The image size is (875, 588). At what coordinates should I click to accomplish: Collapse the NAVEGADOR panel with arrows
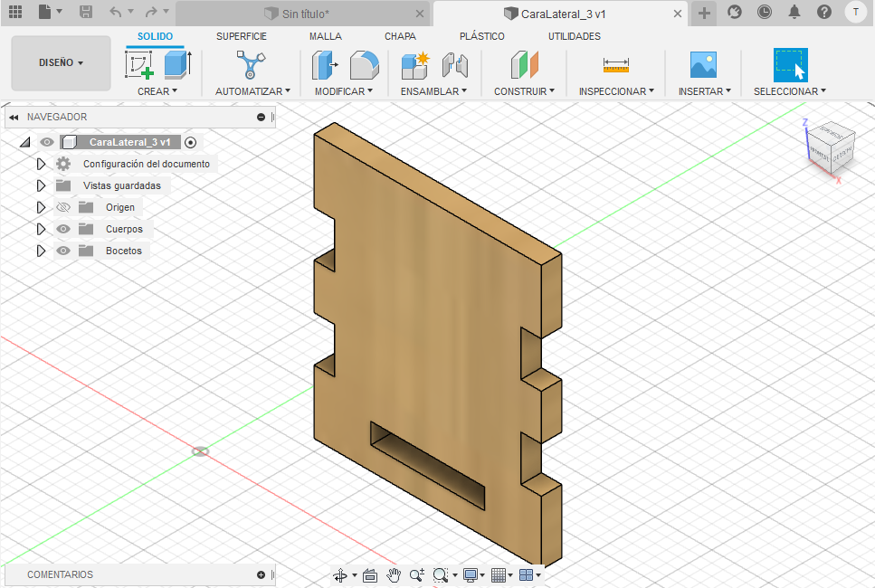point(14,118)
